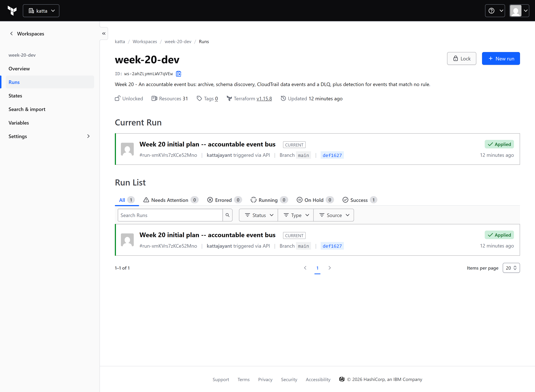Viewport: 535px width, 392px height.
Task: Click run ID #run-xmKVrs7zKCe52Mno in Run List
Action: coord(168,246)
